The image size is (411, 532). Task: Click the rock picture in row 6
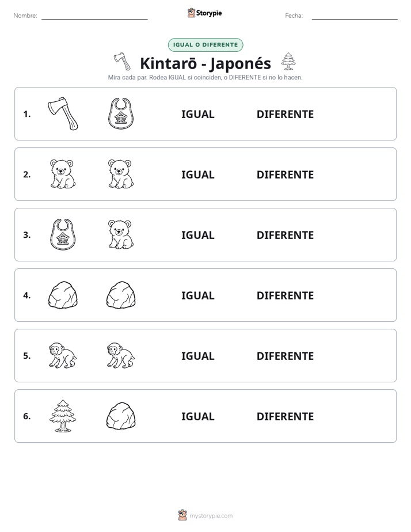pyautogui.click(x=121, y=416)
